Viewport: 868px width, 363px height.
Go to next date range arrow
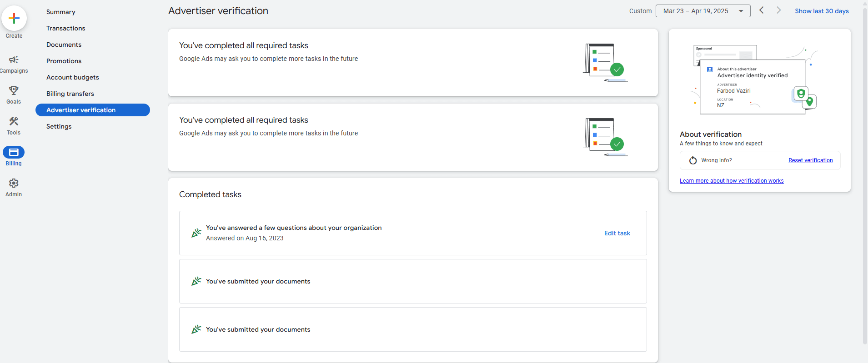coord(778,10)
